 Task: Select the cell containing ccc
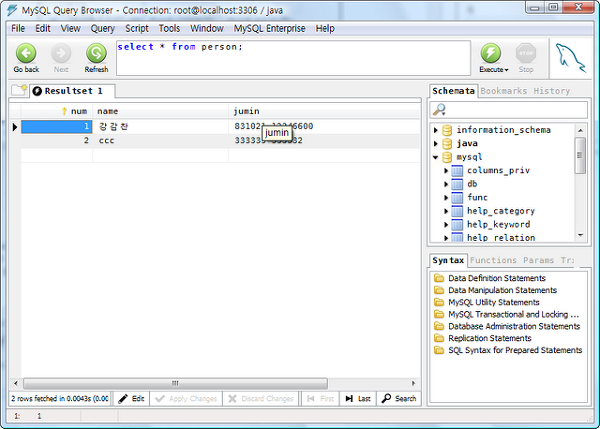coord(160,140)
